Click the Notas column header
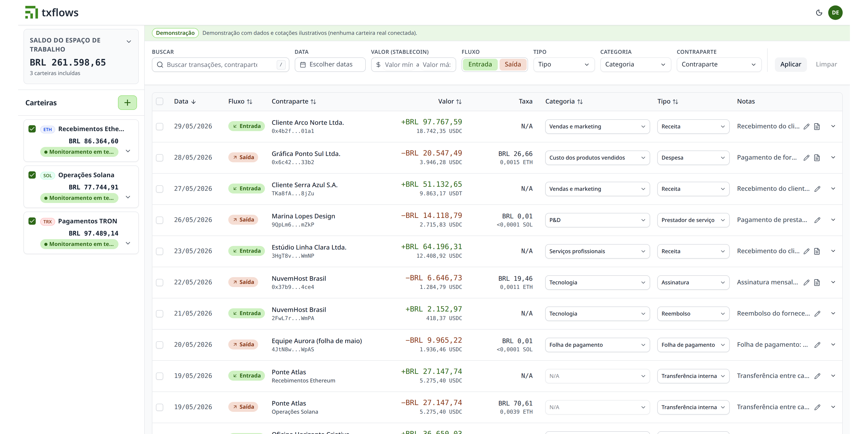The image size is (868, 434). (x=746, y=101)
